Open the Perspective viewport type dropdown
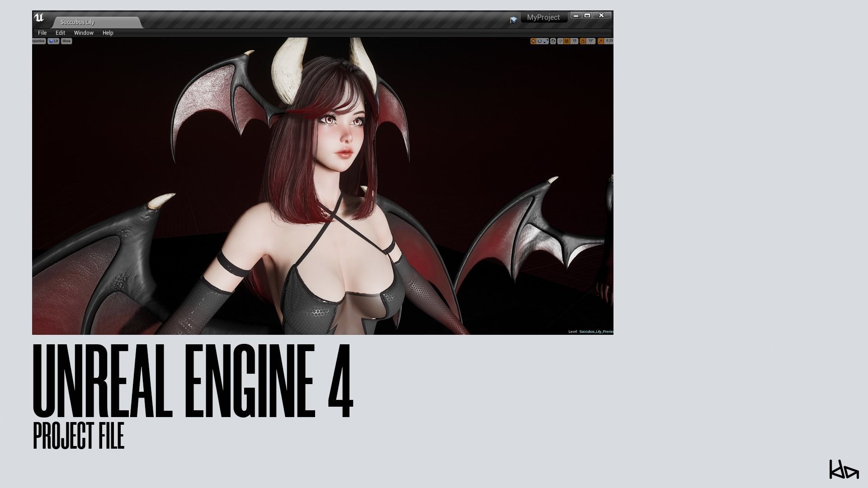This screenshot has width=868, height=488. 39,41
